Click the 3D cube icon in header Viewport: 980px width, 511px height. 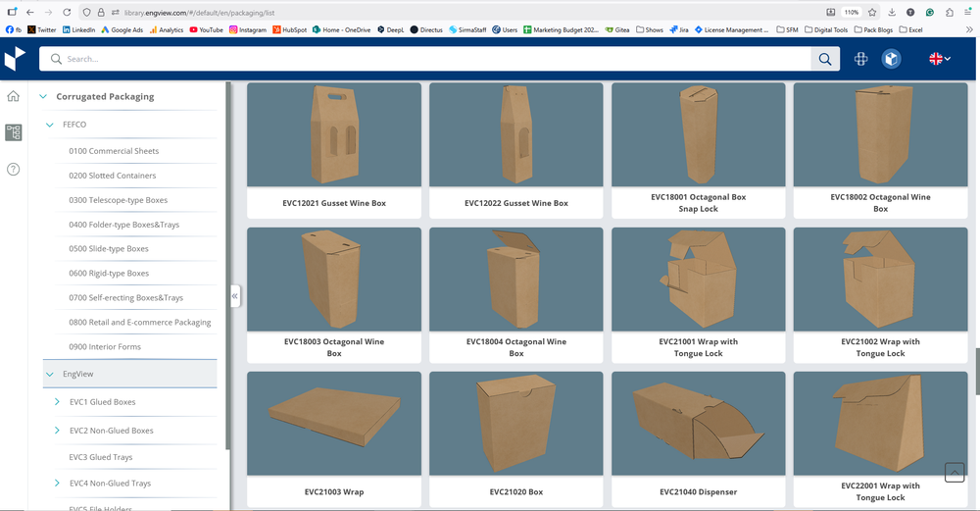[891, 59]
